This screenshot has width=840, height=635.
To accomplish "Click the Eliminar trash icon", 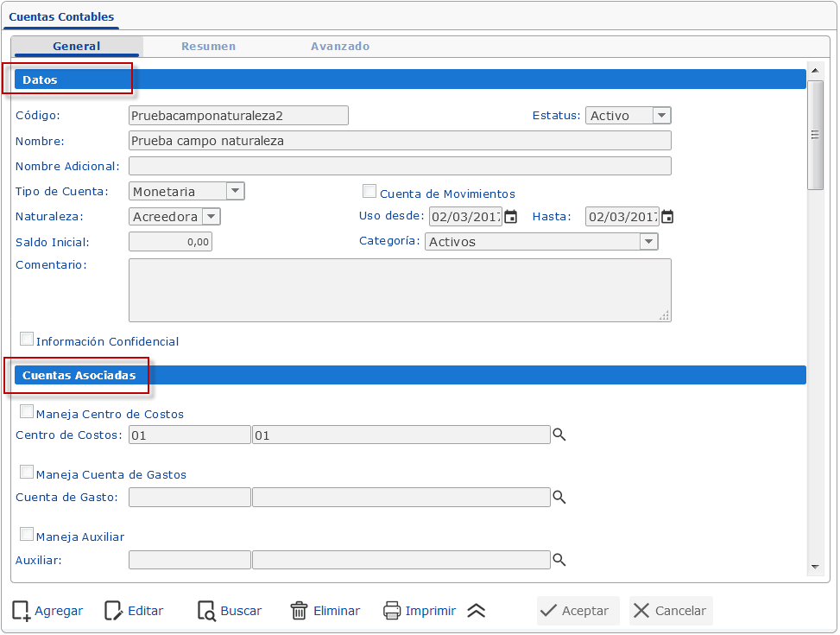I will [x=299, y=611].
